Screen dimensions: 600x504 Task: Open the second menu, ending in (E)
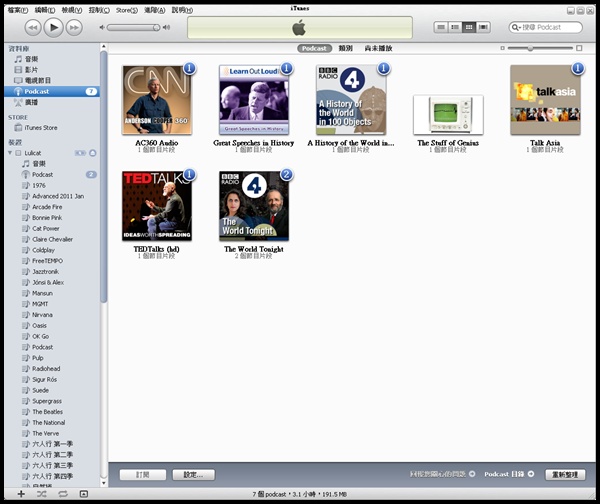pos(45,10)
